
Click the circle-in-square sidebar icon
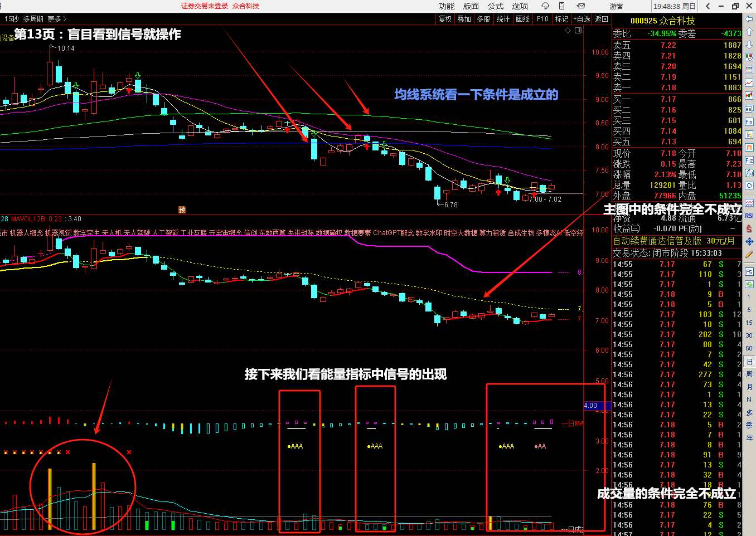(x=749, y=186)
